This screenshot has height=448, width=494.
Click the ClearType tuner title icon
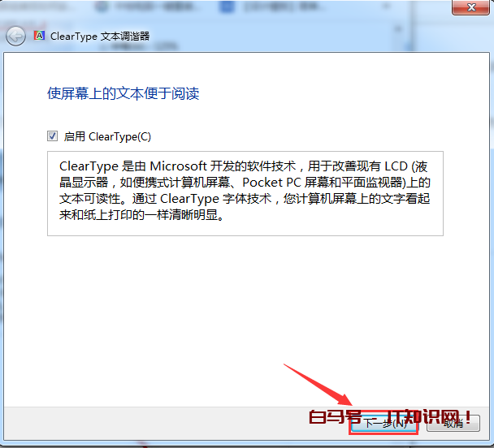point(39,36)
